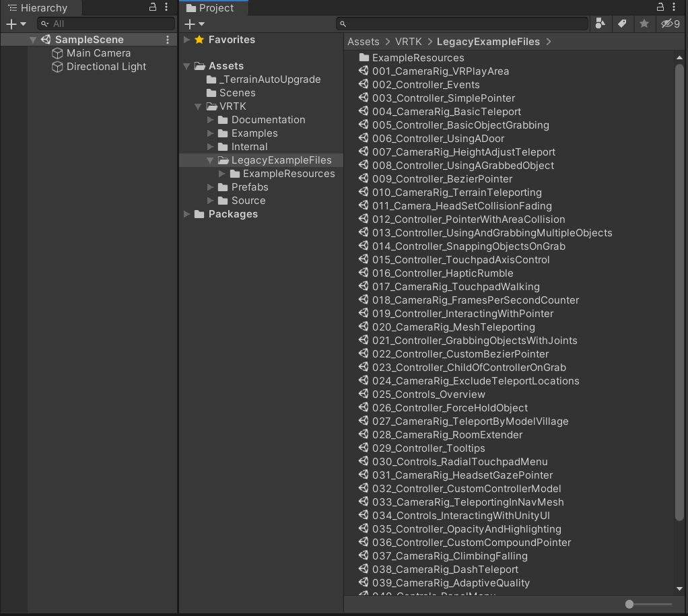Select 025_Controls_Overview scene icon
The width and height of the screenshot is (688, 616).
tap(364, 395)
